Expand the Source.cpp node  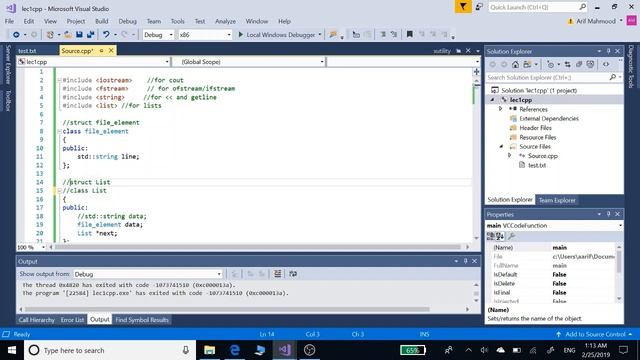coord(509,156)
